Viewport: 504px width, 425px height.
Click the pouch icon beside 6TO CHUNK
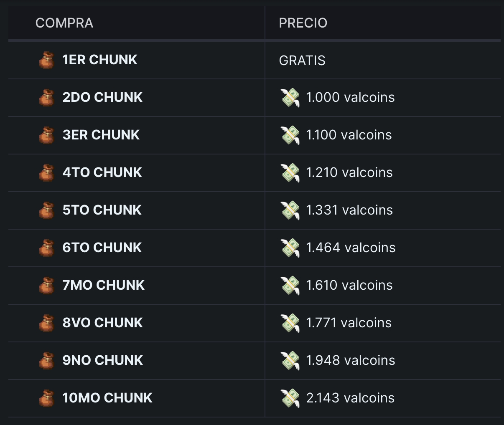(47, 248)
